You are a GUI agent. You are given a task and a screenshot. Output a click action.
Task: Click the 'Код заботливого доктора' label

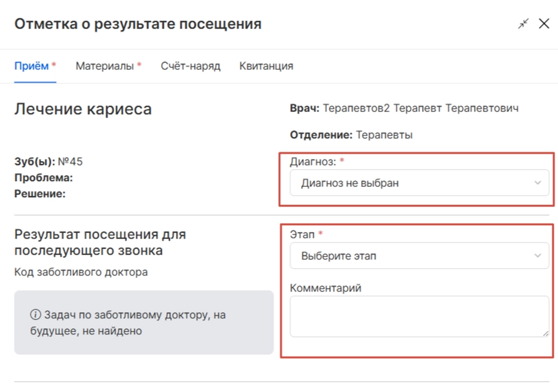coord(81,272)
